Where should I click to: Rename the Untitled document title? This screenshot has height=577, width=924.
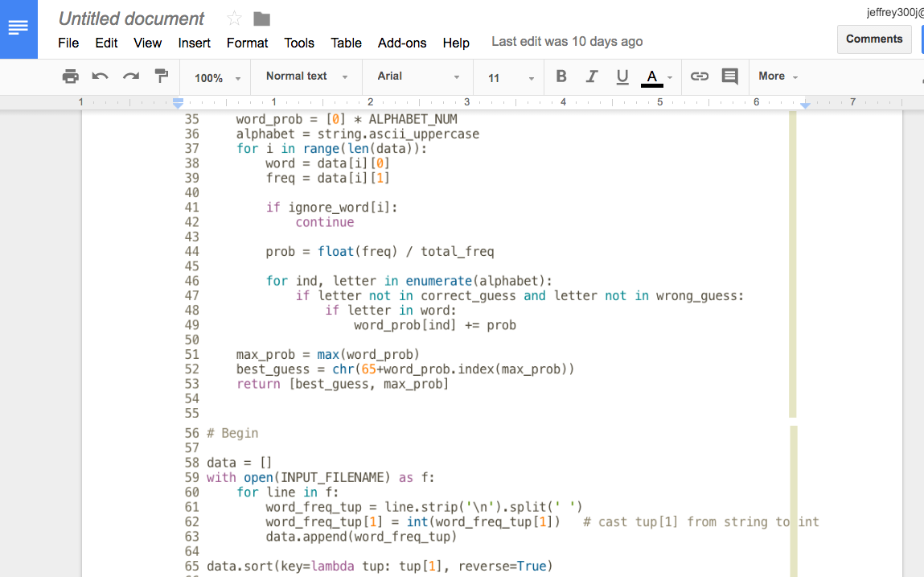pos(131,19)
